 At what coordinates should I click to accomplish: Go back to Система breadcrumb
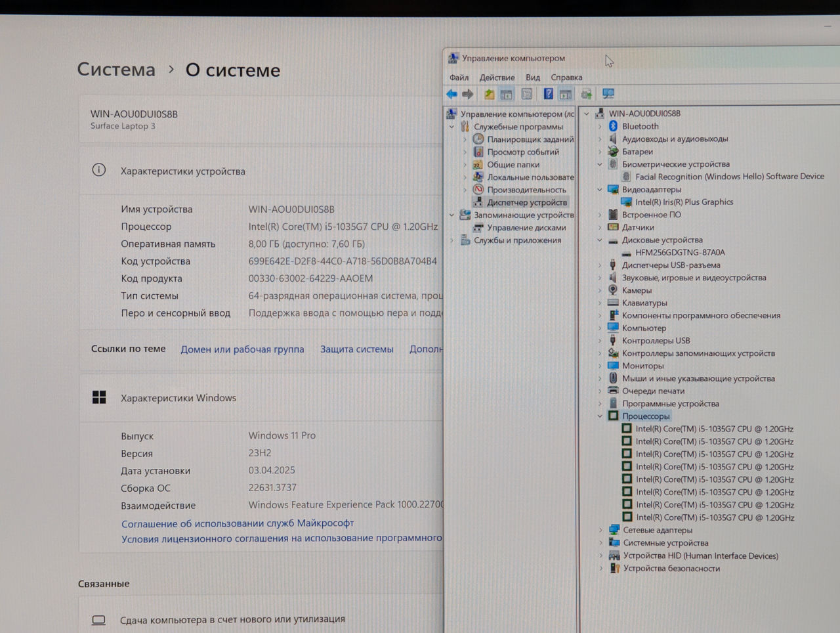pos(116,69)
